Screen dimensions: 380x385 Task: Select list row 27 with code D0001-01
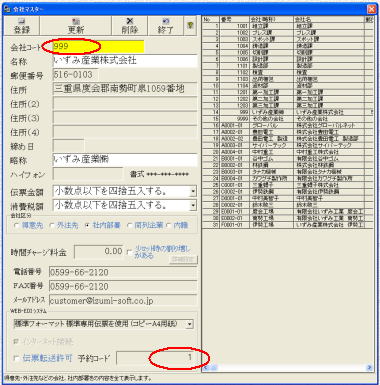click(x=287, y=198)
